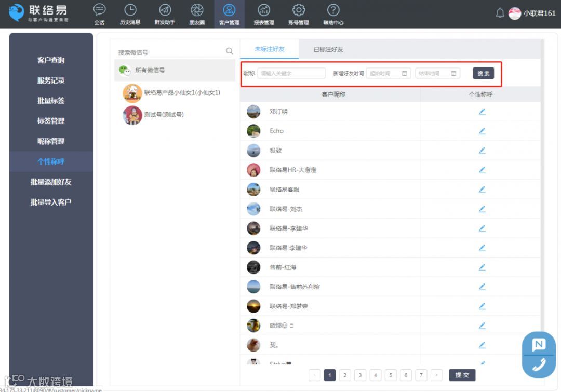Viewport: 561px width, 392px height.
Task: Go to next page arrow
Action: (436, 375)
